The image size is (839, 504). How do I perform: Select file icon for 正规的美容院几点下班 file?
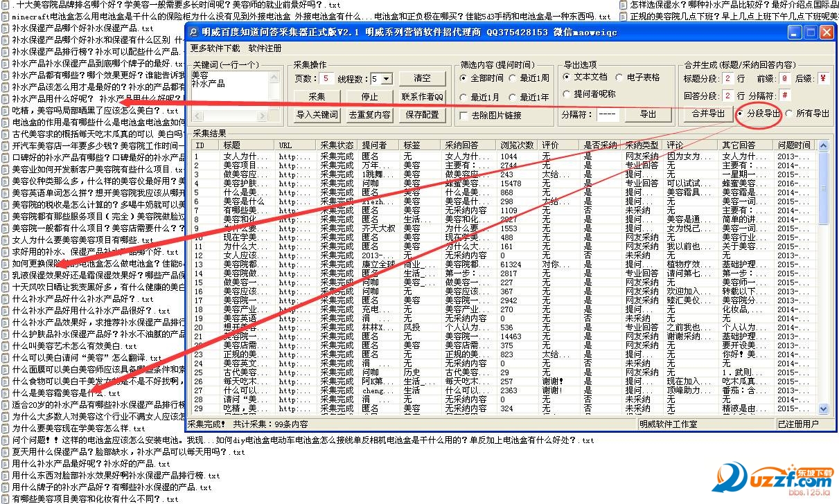coord(623,16)
